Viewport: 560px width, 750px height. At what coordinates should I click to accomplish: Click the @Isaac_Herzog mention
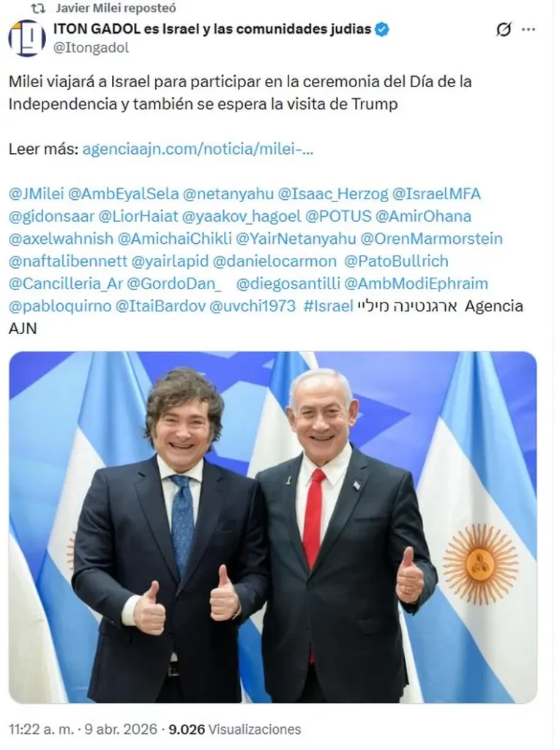pyautogui.click(x=333, y=193)
